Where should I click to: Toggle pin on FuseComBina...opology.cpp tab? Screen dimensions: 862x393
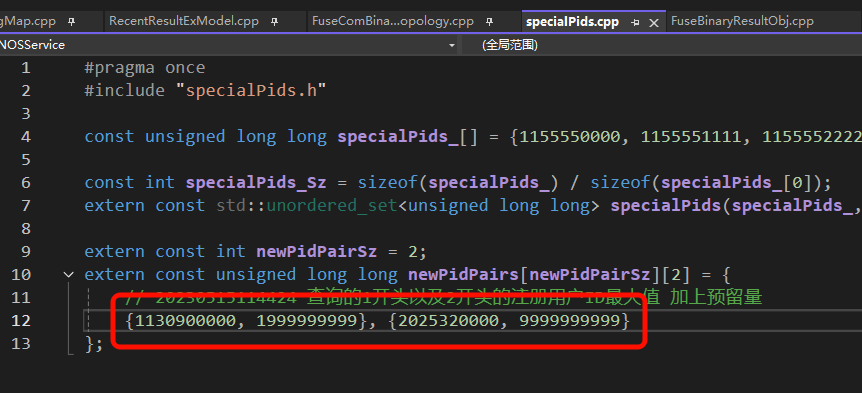[x=489, y=22]
